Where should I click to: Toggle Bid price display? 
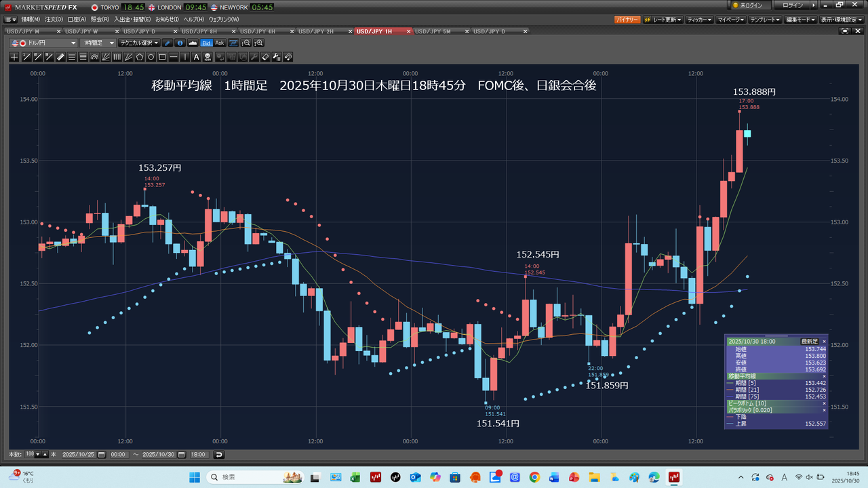(206, 43)
